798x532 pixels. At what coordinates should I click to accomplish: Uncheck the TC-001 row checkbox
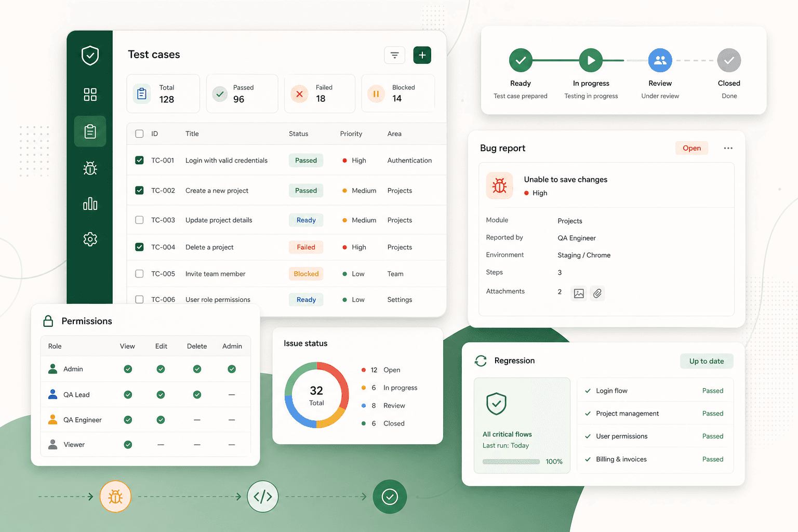[139, 160]
